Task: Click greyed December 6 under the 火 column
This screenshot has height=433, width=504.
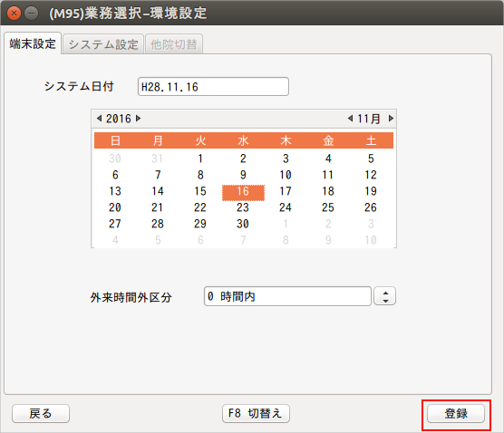Action: pyautogui.click(x=200, y=240)
